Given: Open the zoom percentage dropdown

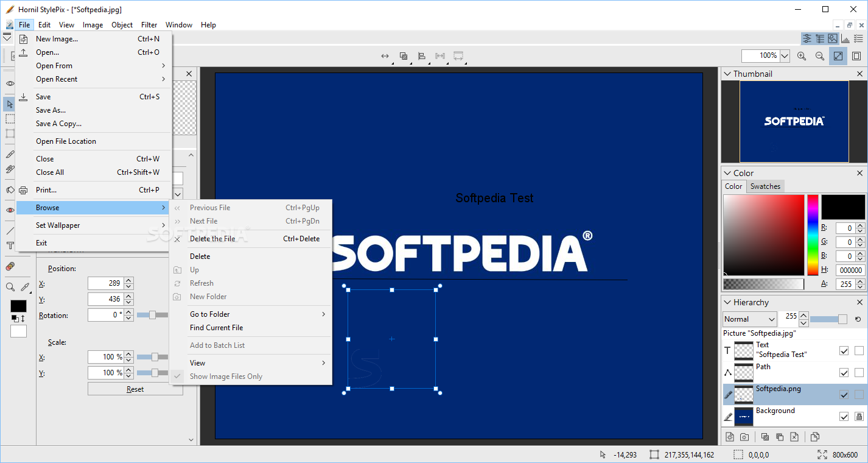Looking at the screenshot, I should click(785, 56).
